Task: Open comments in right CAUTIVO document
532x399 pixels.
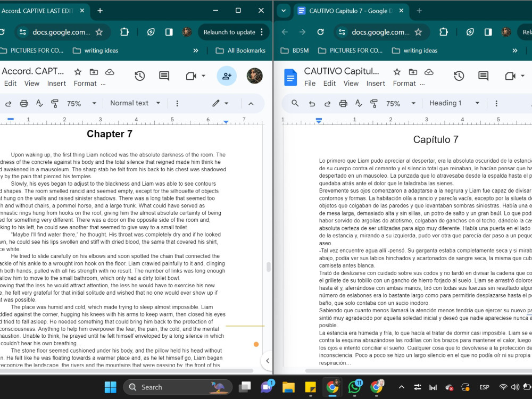Action: click(484, 76)
